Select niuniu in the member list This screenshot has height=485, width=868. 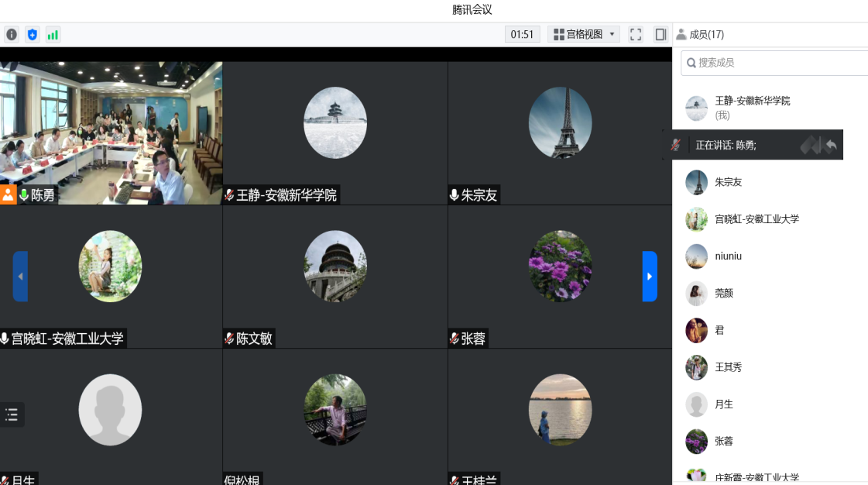(x=728, y=256)
